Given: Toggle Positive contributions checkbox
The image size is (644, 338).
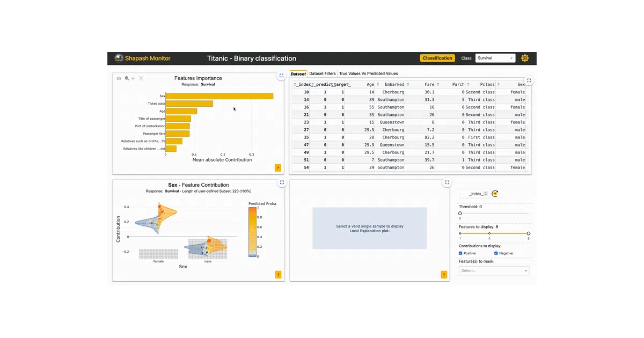Looking at the screenshot, I should 460,253.
